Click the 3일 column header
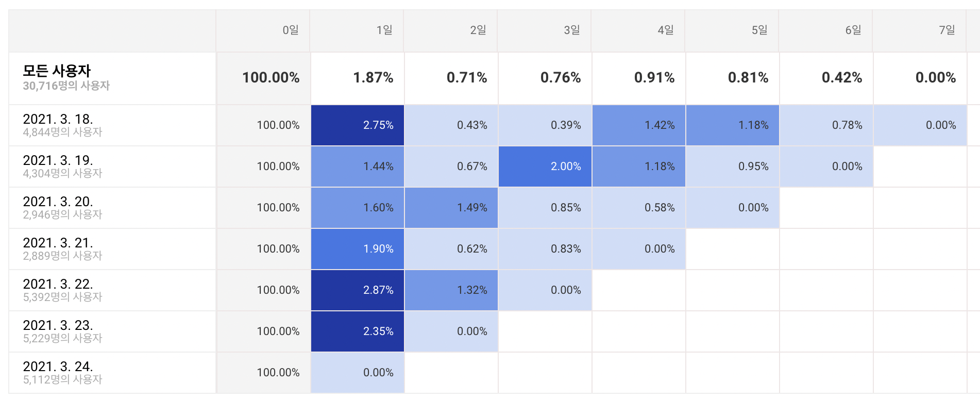The height and width of the screenshot is (400, 980). (x=572, y=30)
